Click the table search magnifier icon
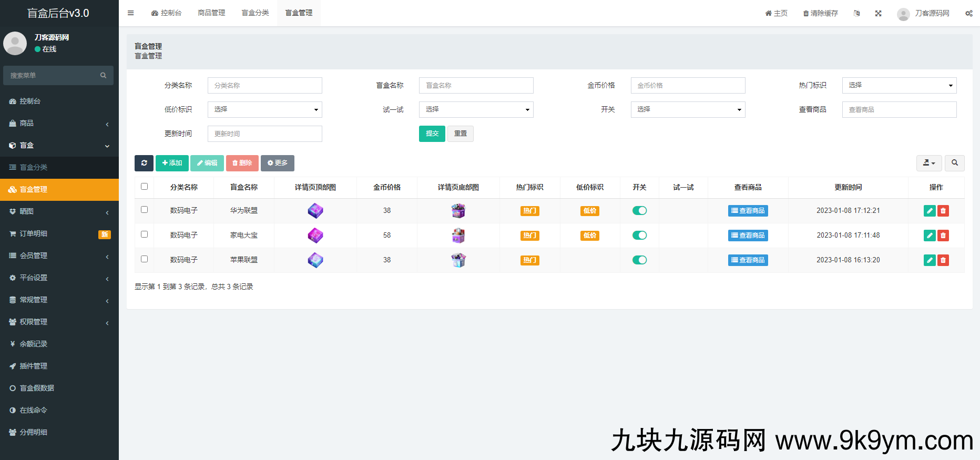 (x=954, y=163)
